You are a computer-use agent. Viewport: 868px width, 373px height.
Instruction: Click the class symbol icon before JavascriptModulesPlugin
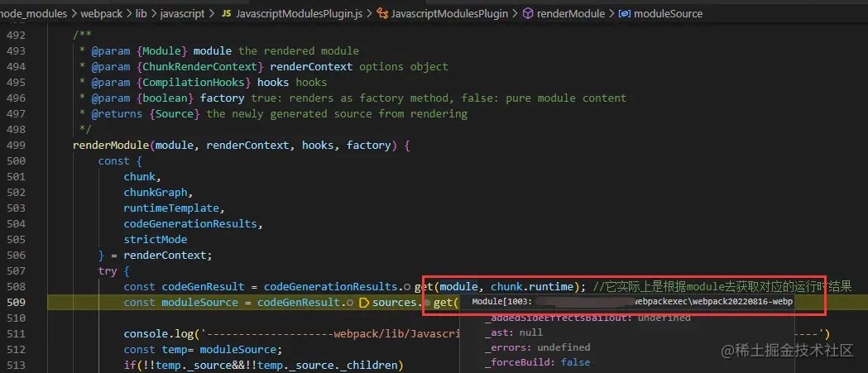tap(382, 13)
